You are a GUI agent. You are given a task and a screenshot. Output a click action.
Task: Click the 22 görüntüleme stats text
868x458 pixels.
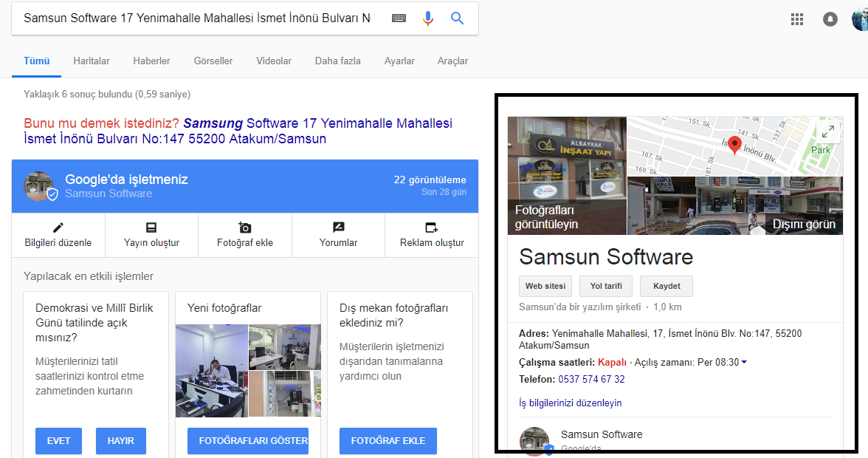point(430,180)
